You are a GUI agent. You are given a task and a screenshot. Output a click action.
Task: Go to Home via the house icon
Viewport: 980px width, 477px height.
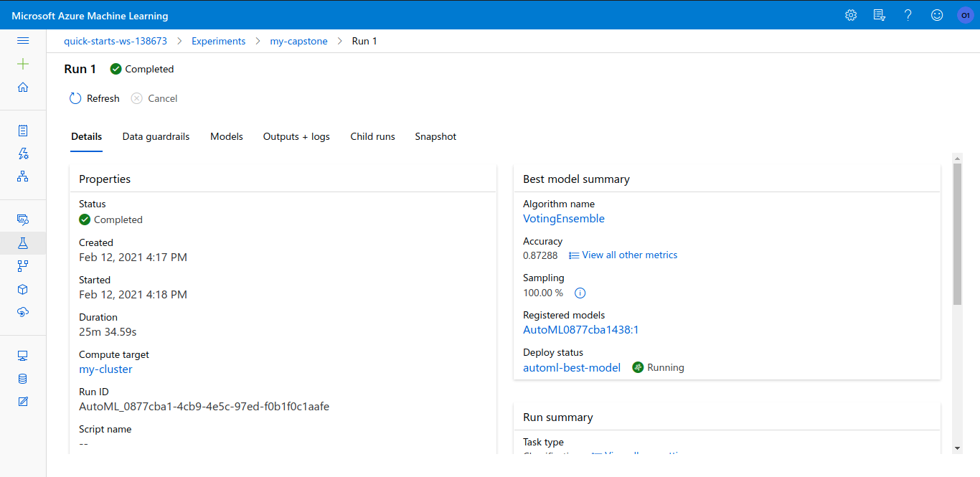23,87
